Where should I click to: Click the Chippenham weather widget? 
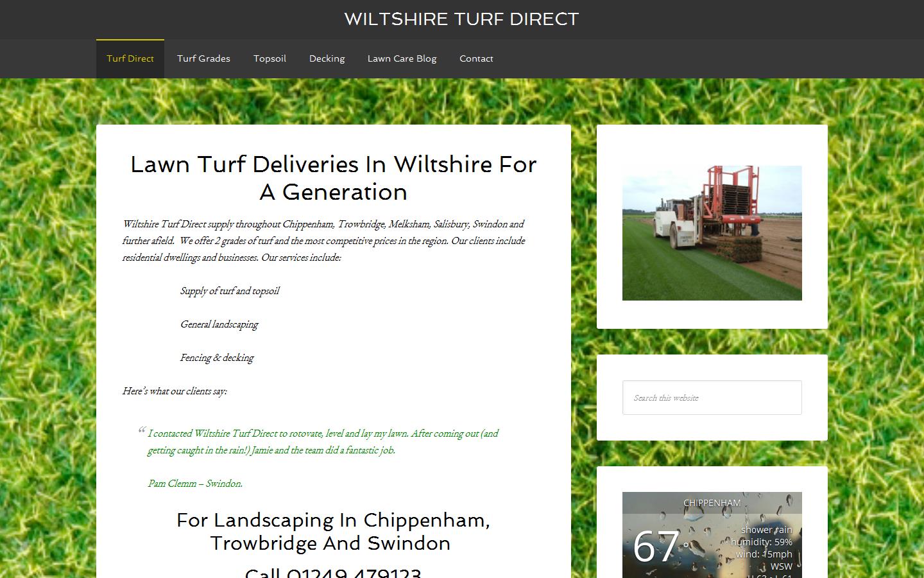712,535
